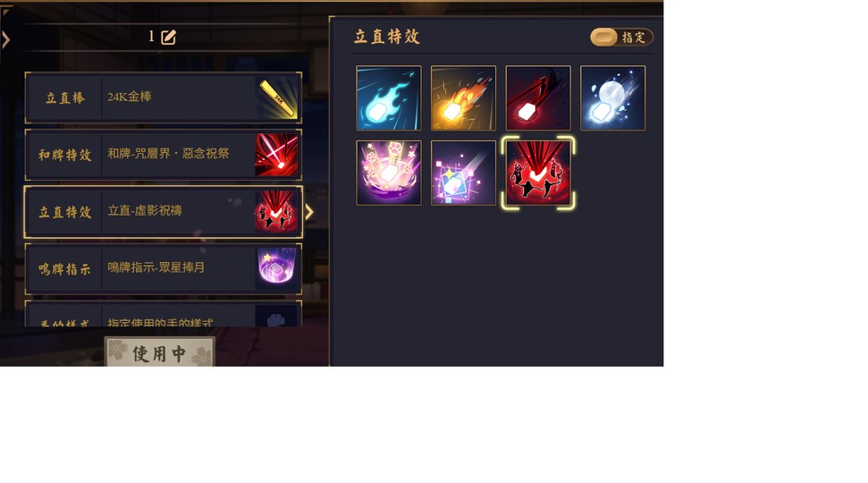The width and height of the screenshot is (868, 483).
Task: Click the 24K gold stick icon
Action: click(x=277, y=98)
